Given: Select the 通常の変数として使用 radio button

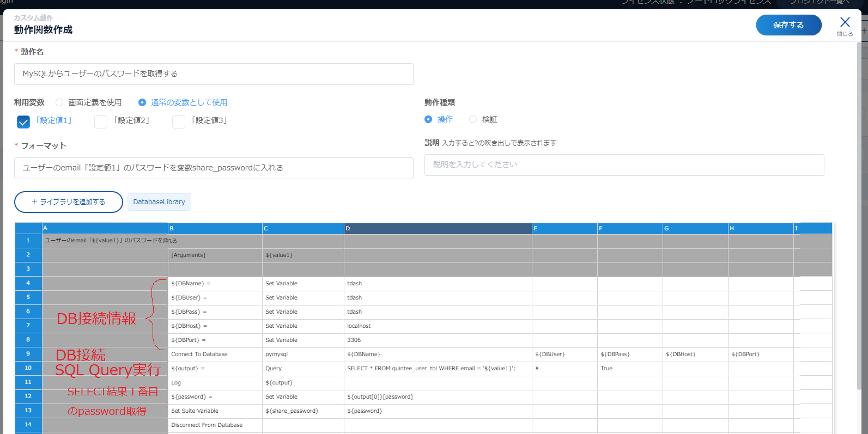Looking at the screenshot, I should tap(142, 102).
